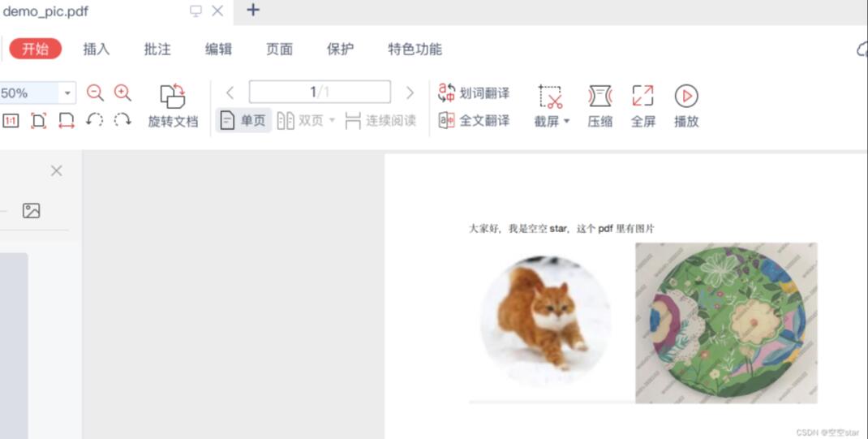Click 划词翻译 word translation
This screenshot has height=439, width=868.
pyautogui.click(x=474, y=93)
